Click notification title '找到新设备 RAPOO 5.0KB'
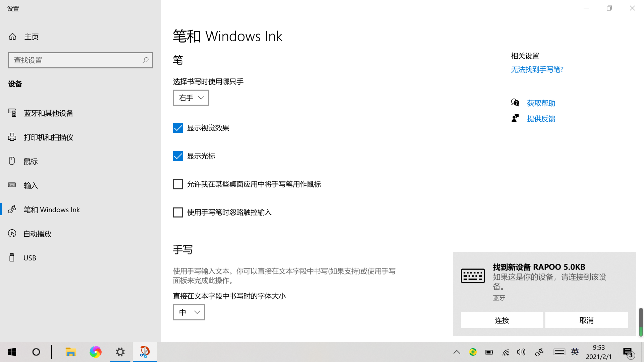Viewport: 644px width, 362px height. click(x=539, y=267)
